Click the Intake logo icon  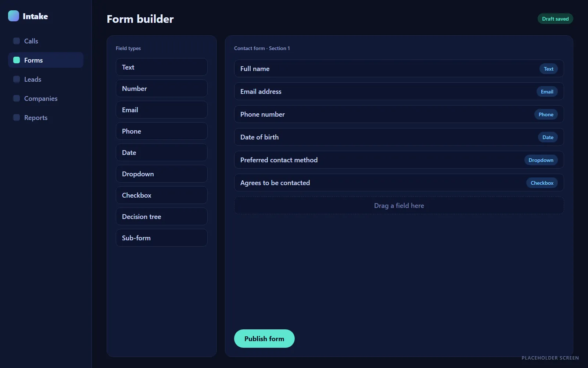click(14, 16)
